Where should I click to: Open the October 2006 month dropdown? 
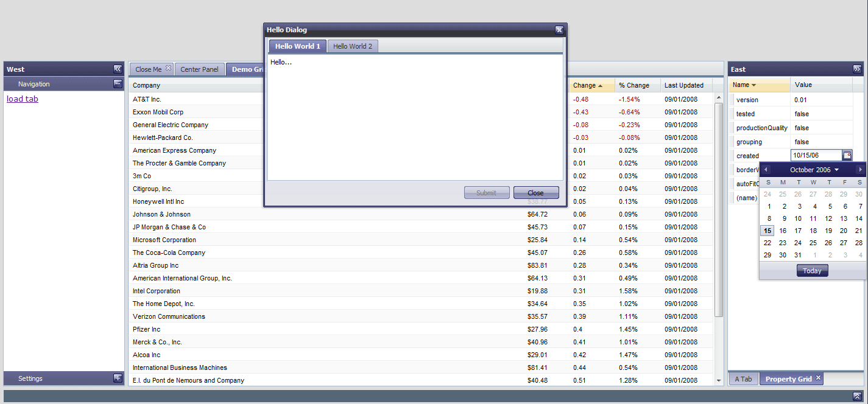coord(814,170)
